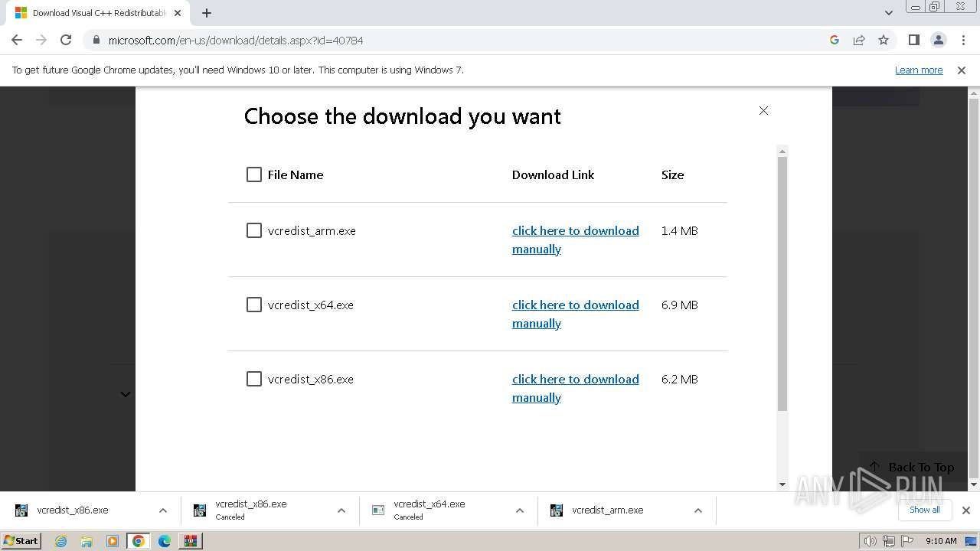This screenshot has height=551, width=980.
Task: Click Show all downloads button
Action: point(924,510)
